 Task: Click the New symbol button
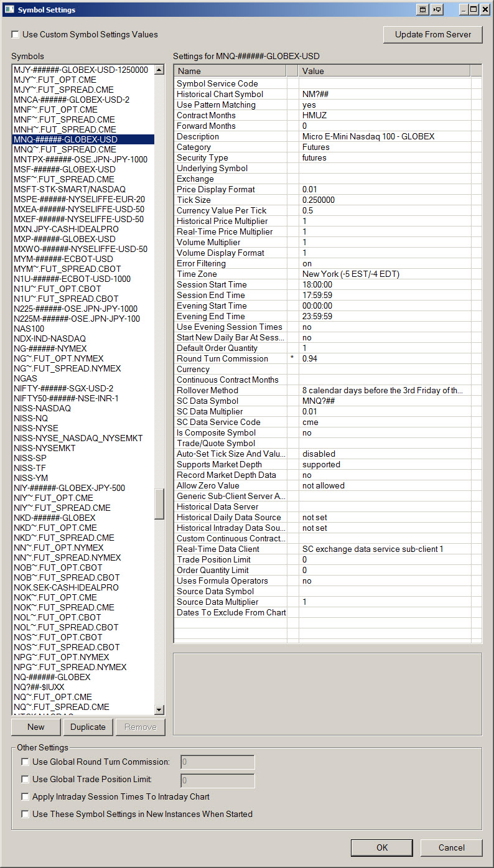tap(36, 727)
